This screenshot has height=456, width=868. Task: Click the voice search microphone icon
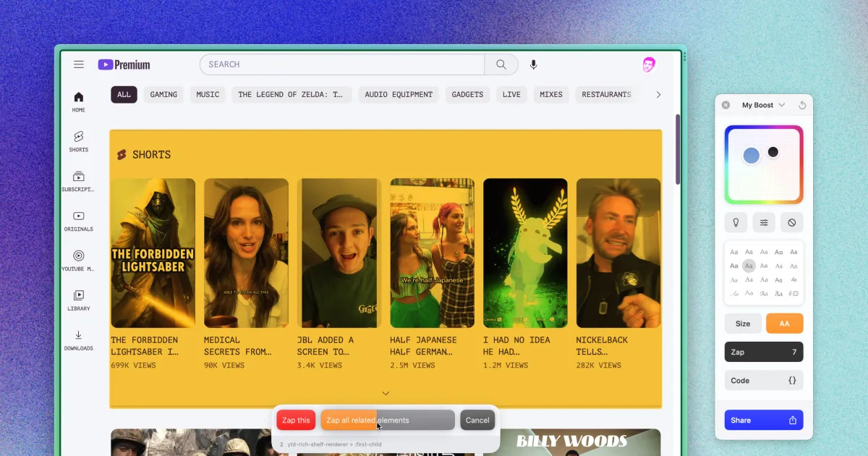(x=533, y=64)
